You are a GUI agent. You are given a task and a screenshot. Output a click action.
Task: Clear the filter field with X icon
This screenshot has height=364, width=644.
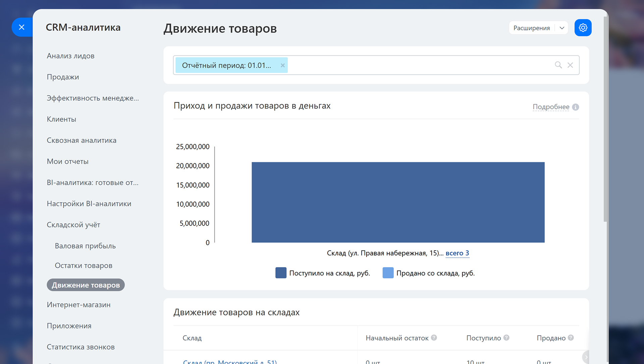(570, 65)
